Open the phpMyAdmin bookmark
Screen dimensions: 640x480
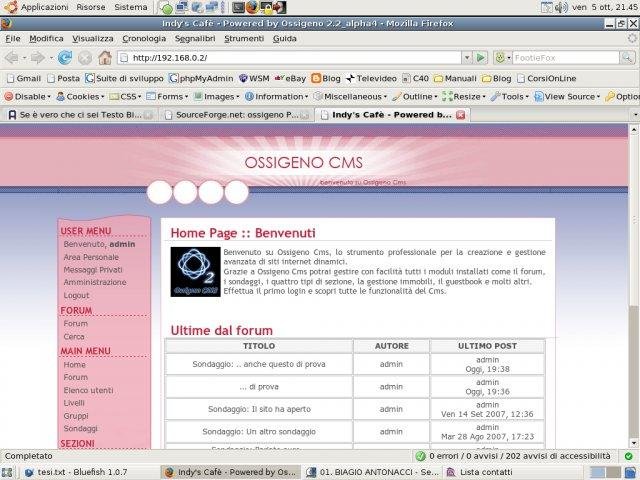click(x=202, y=78)
